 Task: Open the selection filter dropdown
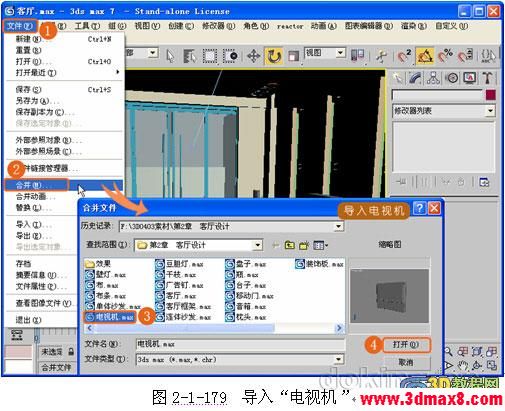coord(153,53)
